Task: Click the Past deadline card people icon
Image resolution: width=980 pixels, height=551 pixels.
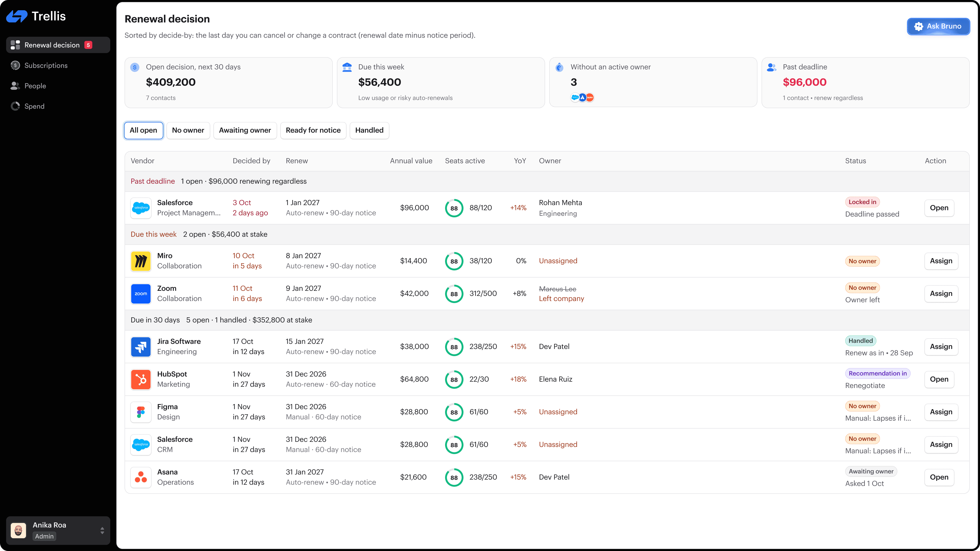Action: pos(771,67)
